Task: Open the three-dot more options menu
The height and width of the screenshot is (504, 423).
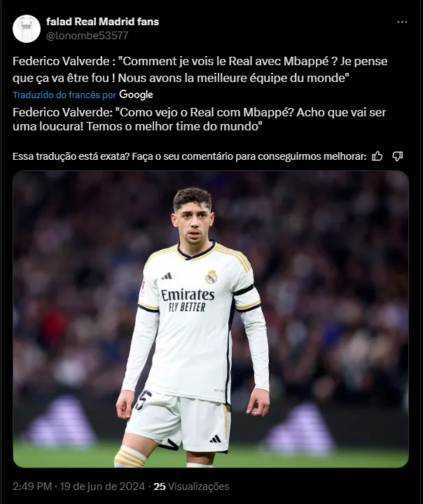Action: pos(402,22)
